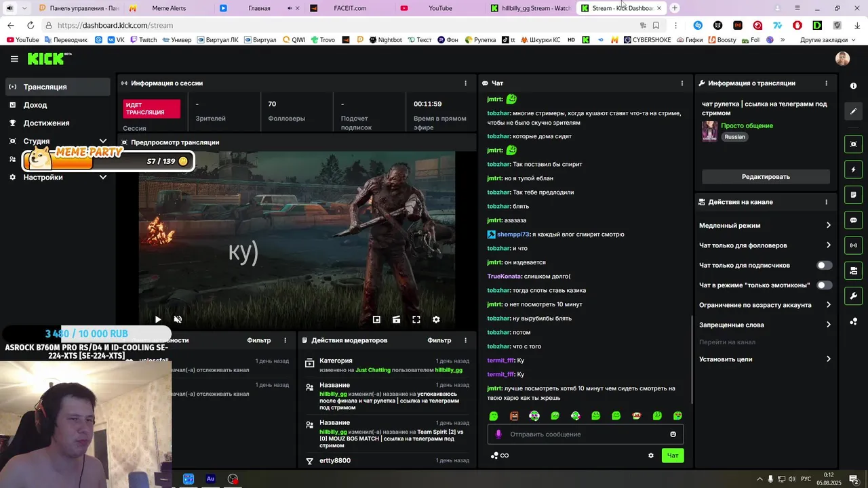Toggle the broadcast signal widget icon in right sidebar
The width and height of the screenshot is (868, 488).
pos(853,245)
